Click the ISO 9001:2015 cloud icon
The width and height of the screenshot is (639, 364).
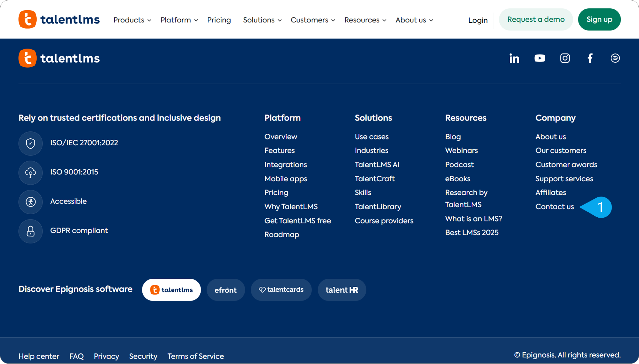31,173
